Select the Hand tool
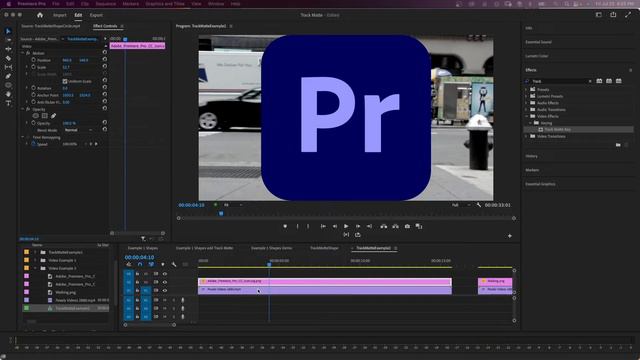The width and height of the screenshot is (640, 360). [8, 94]
